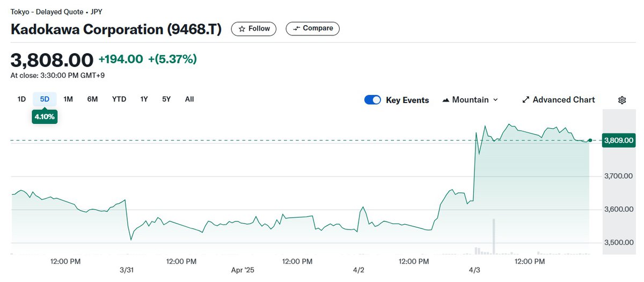
Task: Click the tall volume bar near 4/3
Action: [493, 236]
